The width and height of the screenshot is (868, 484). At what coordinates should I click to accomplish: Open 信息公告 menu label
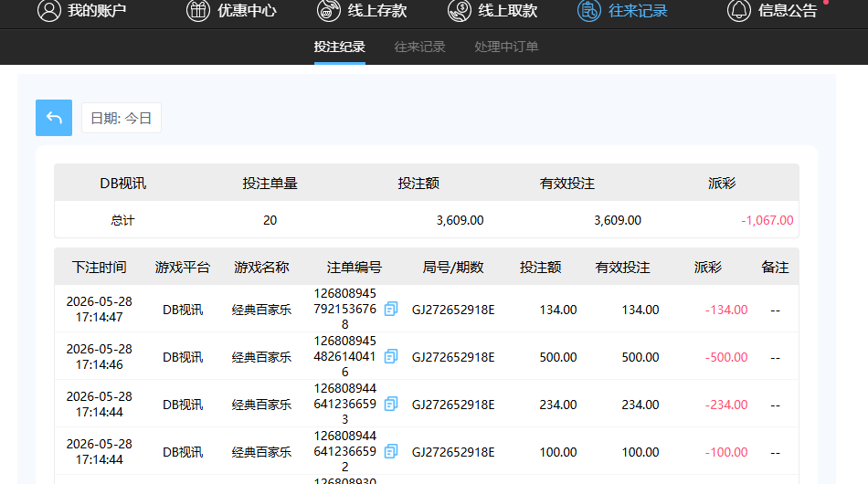click(788, 11)
